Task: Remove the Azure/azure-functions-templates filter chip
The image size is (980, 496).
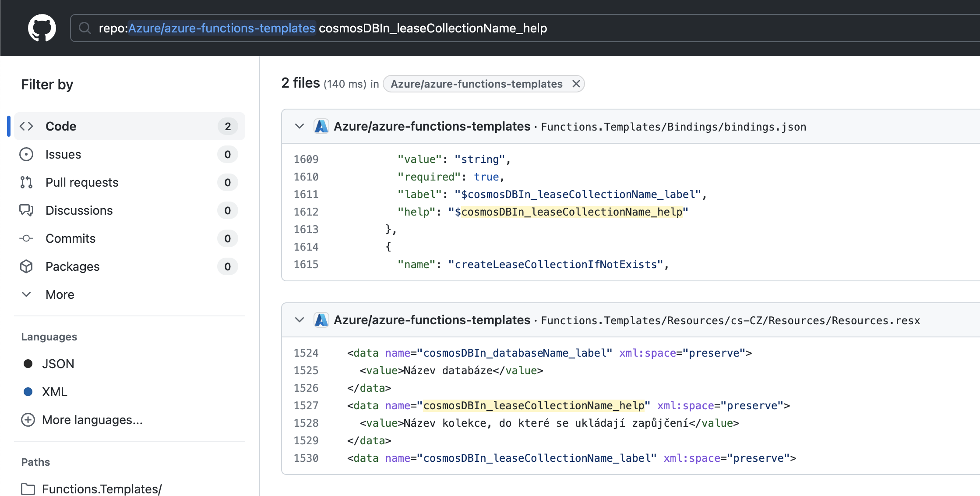Action: [x=576, y=84]
